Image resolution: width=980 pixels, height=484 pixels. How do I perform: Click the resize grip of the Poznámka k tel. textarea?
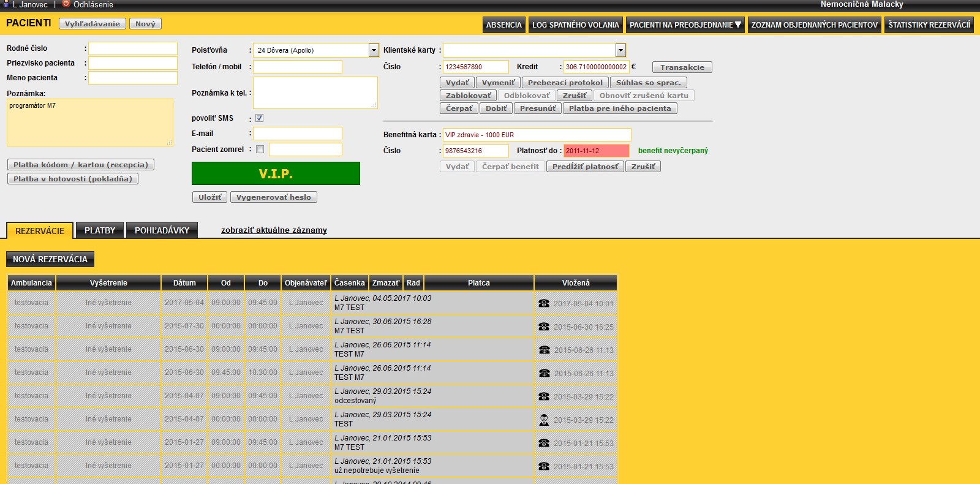point(374,105)
